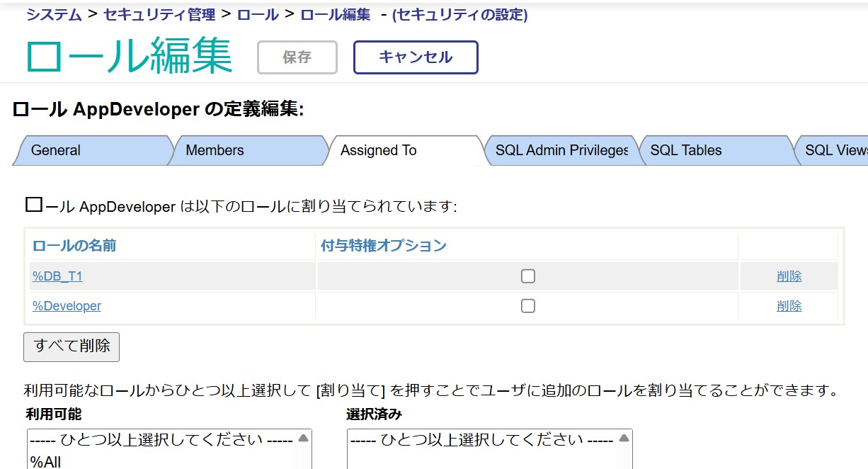Open the SQL Admin Privileges tab
Image resolution: width=868 pixels, height=469 pixels.
pyautogui.click(x=561, y=150)
